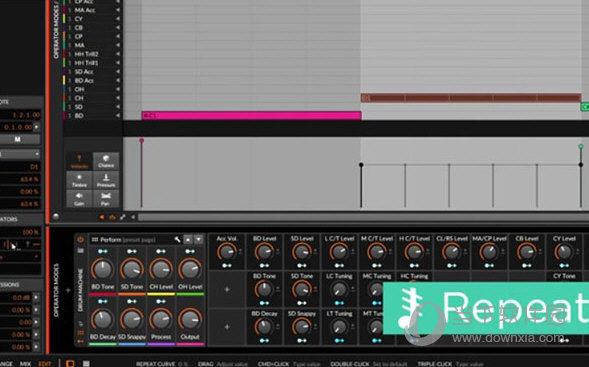Image resolution: width=589 pixels, height=367 pixels.
Task: Click the horizontal scrollbar under the note editor
Action: point(363,217)
